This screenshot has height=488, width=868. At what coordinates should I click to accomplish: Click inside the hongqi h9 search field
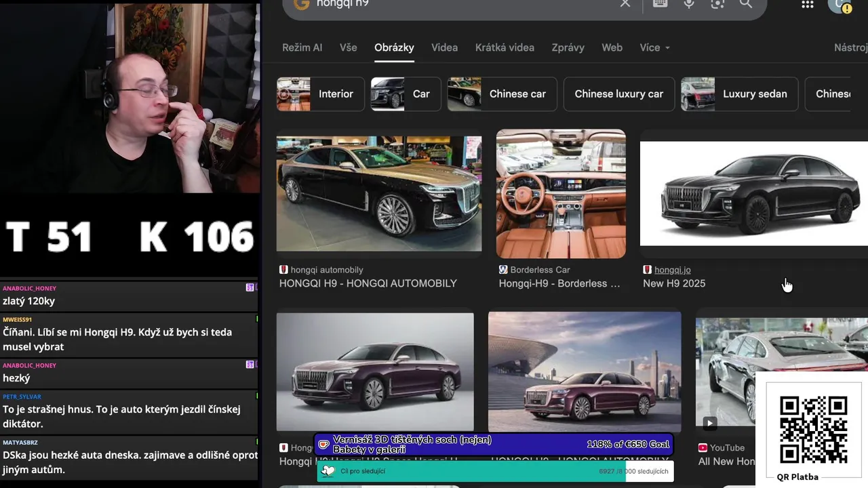tap(461, 3)
